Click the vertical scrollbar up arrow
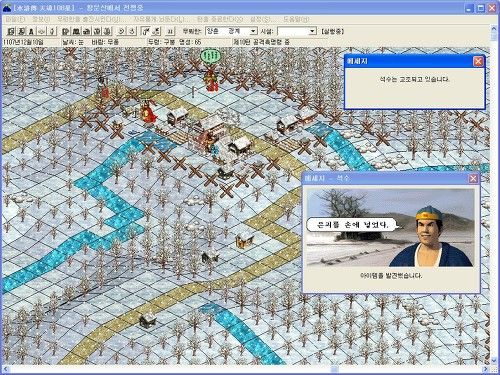The height and width of the screenshot is (375, 500). pyautogui.click(x=494, y=29)
